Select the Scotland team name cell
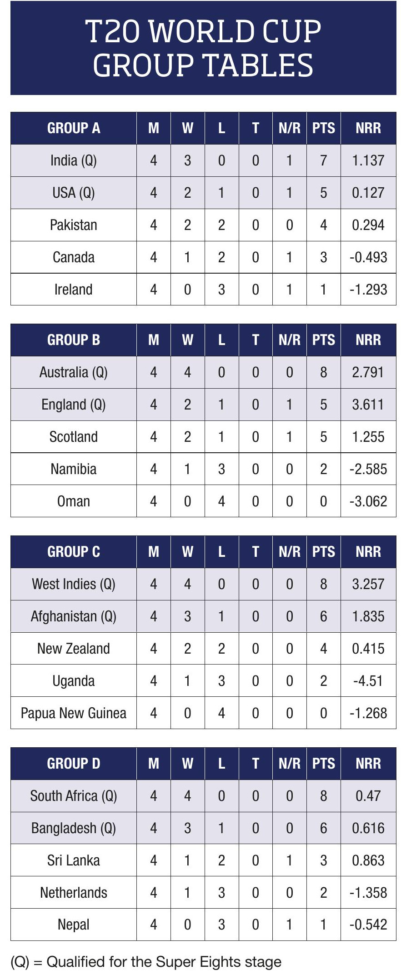The width and height of the screenshot is (401, 980). pyautogui.click(x=74, y=437)
